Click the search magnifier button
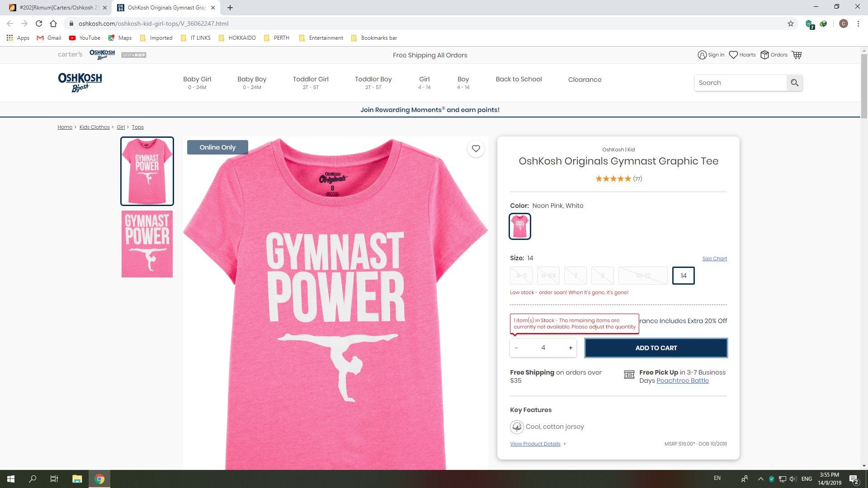The image size is (868, 488). click(x=794, y=83)
